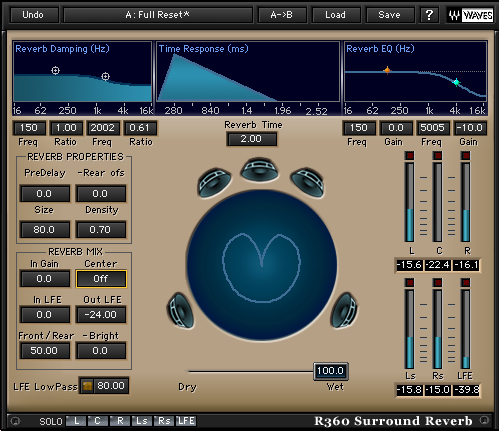Click the Out LFE field -24.00
This screenshot has width=499, height=431.
[x=101, y=315]
